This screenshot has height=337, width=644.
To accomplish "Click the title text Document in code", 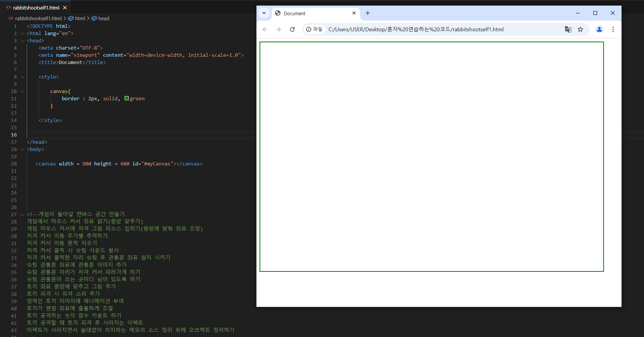I will [x=70, y=63].
